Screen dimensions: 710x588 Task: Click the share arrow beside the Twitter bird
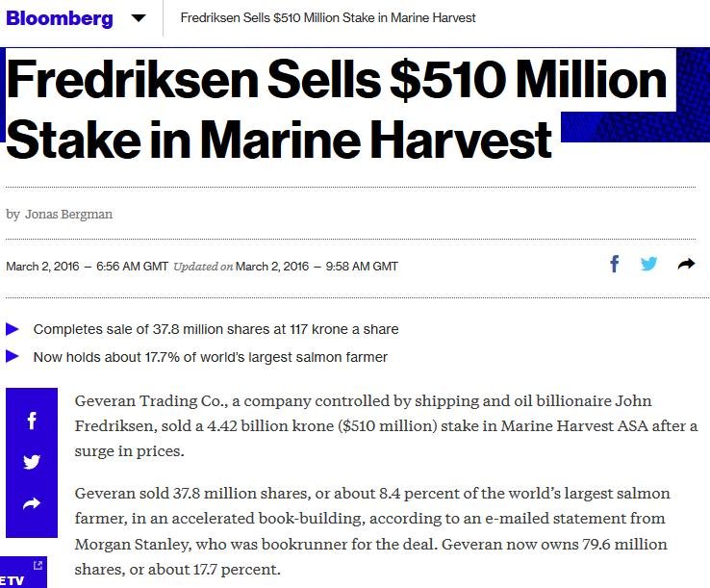click(686, 264)
